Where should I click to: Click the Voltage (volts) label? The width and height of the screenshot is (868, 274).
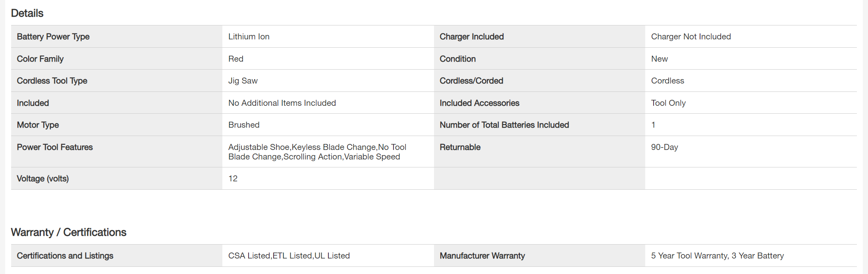click(43, 179)
